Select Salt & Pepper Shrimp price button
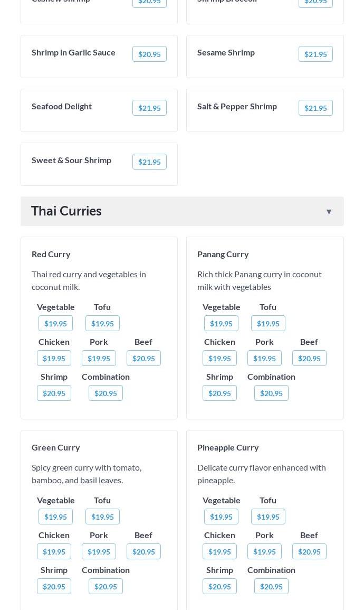 [x=315, y=108]
